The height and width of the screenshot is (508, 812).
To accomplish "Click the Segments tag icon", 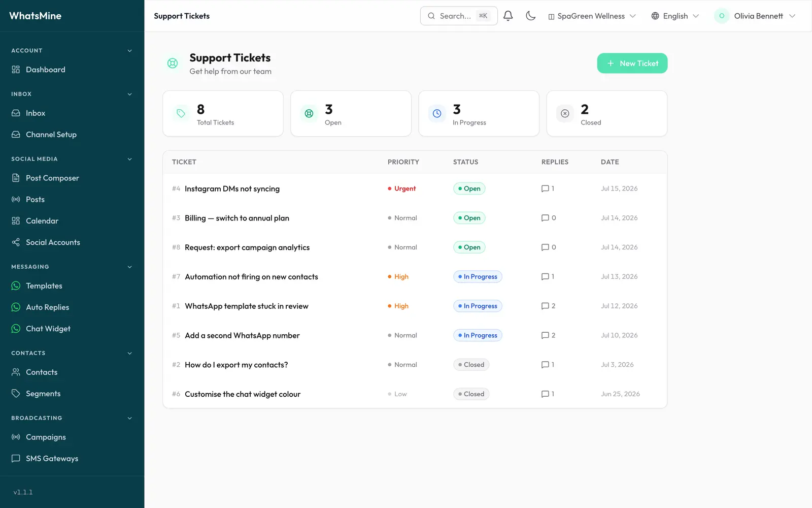I will pyautogui.click(x=16, y=394).
